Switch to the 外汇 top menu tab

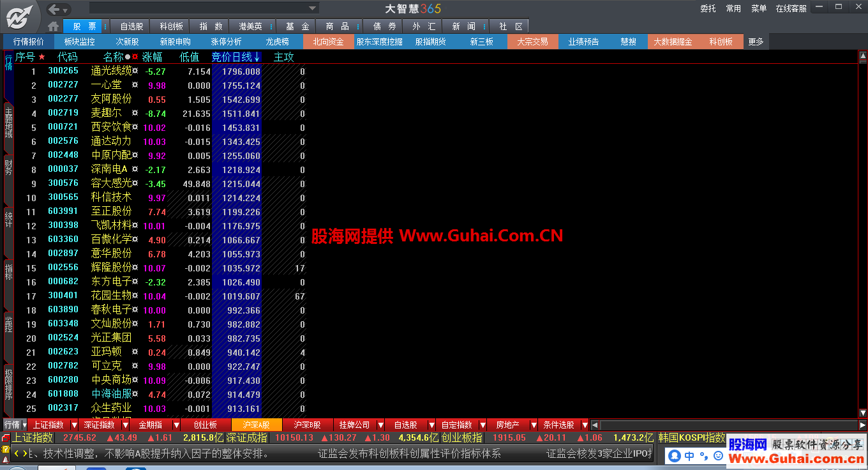(x=424, y=26)
